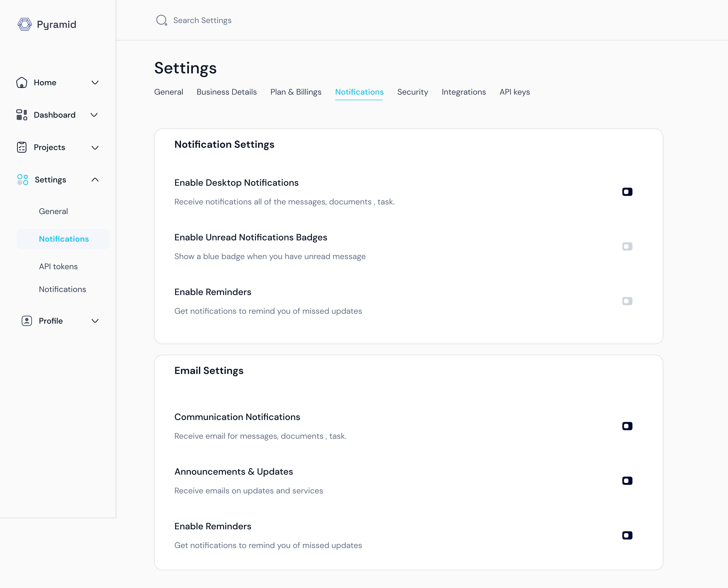Open the Plan & Billings tab
The height and width of the screenshot is (588, 728).
point(295,92)
